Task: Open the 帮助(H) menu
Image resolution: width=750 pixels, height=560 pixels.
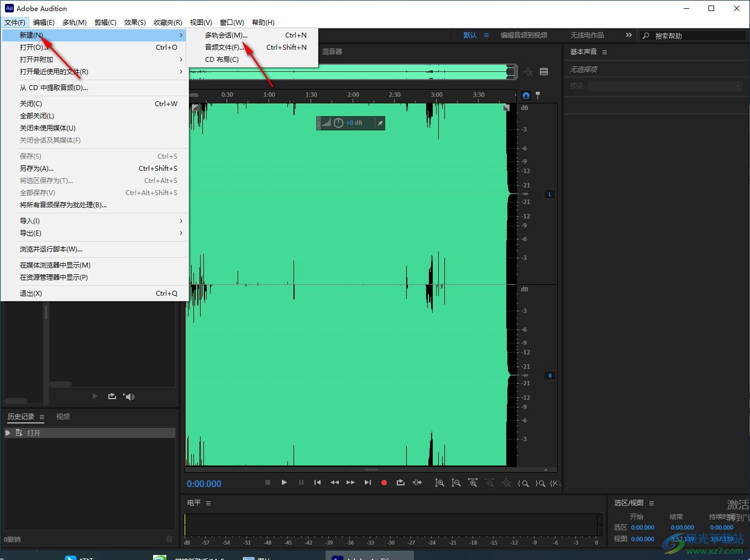Action: pyautogui.click(x=263, y=22)
